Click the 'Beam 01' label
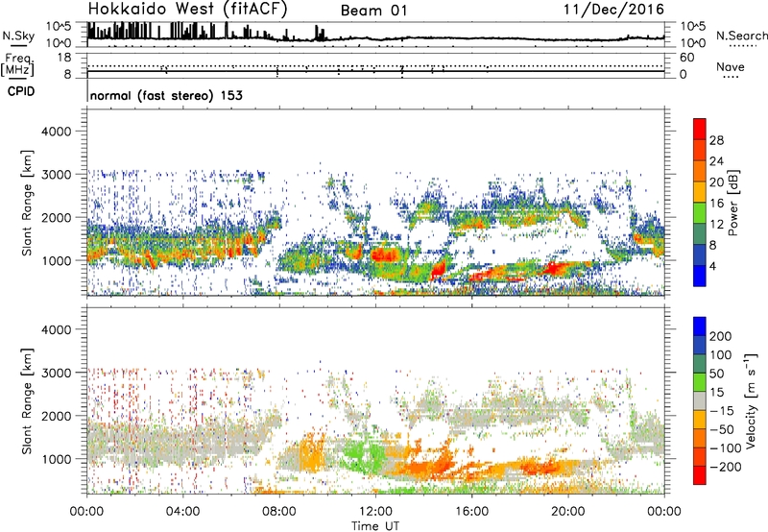 click(x=373, y=11)
